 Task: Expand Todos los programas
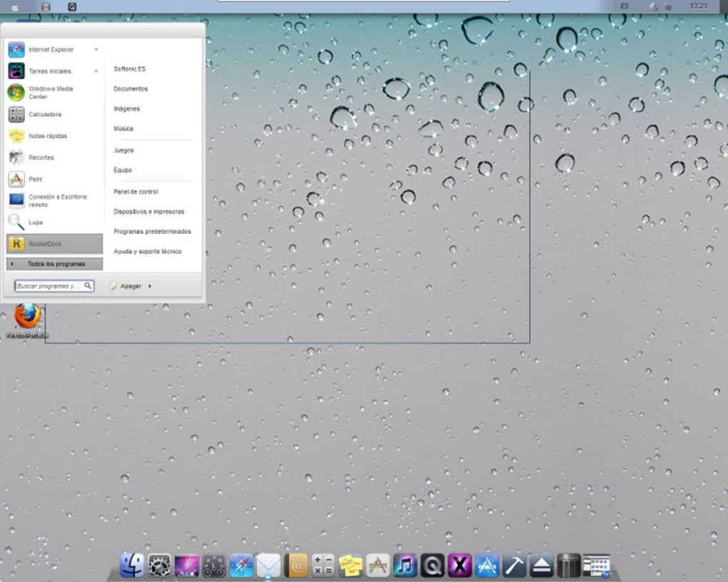(54, 264)
